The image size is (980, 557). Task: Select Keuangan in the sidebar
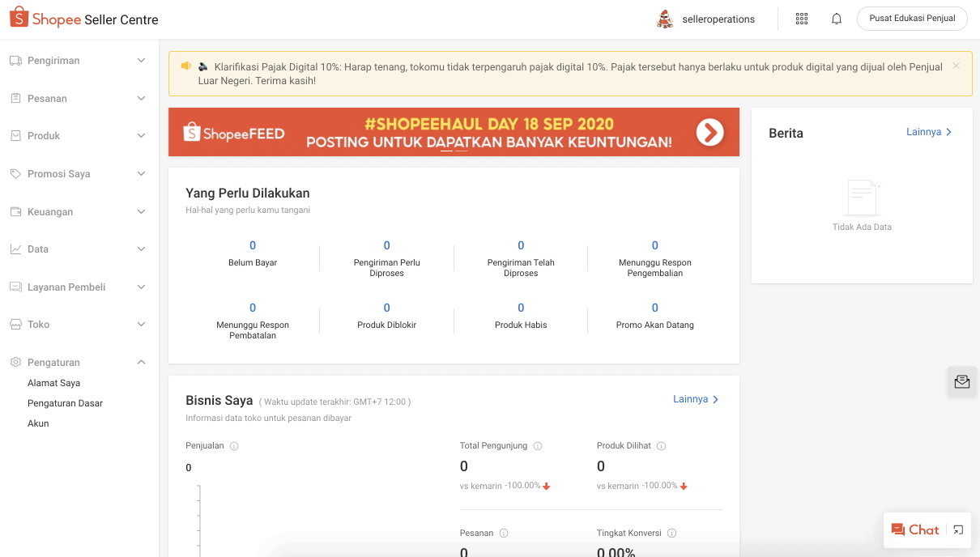(50, 212)
